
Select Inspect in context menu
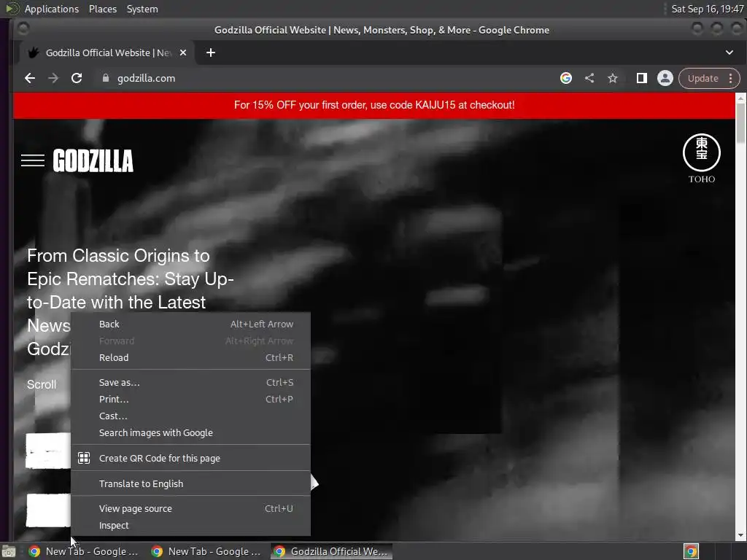[x=190, y=525]
